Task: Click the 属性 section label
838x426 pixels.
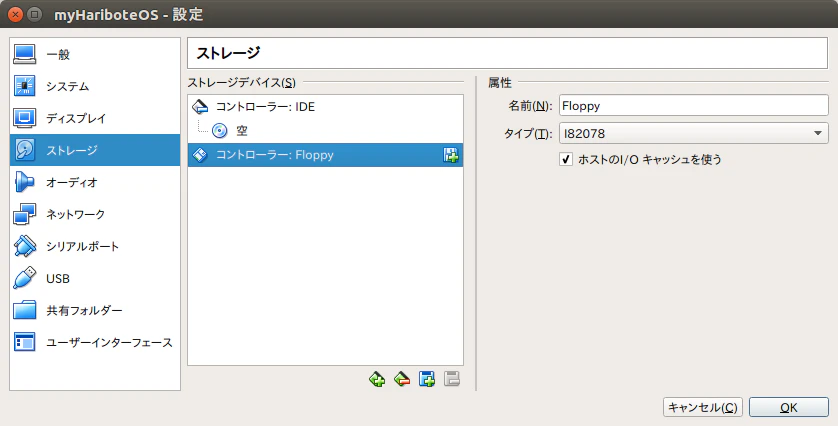Action: coord(500,82)
